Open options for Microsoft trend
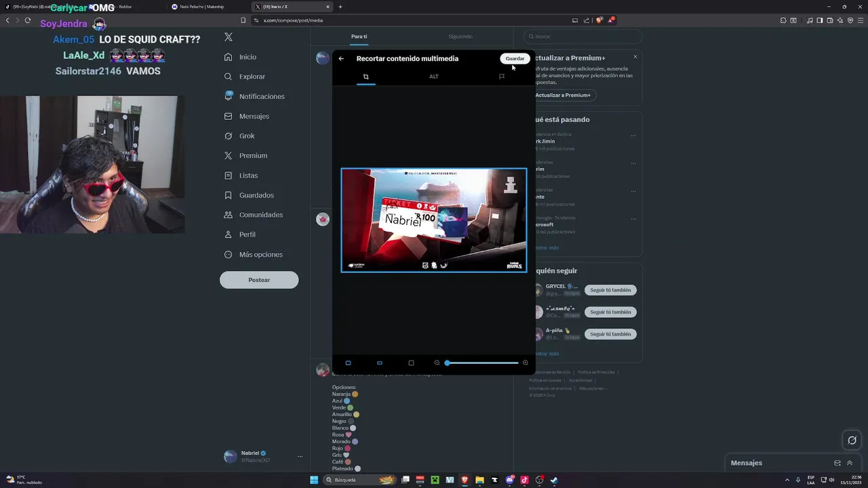 633,218
